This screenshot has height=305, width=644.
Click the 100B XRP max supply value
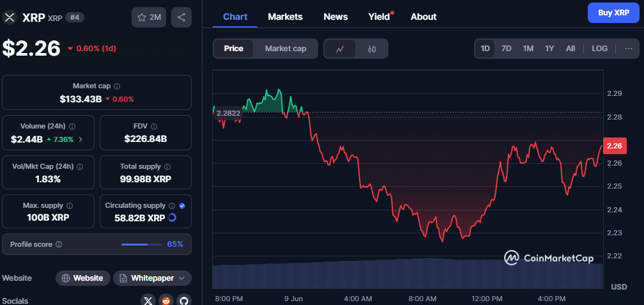pos(49,217)
